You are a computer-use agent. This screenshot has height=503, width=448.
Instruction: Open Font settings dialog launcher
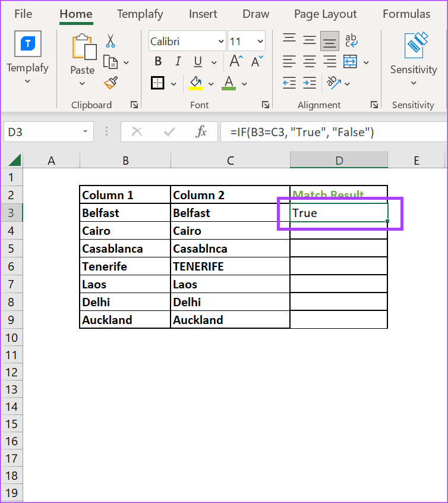coord(265,105)
